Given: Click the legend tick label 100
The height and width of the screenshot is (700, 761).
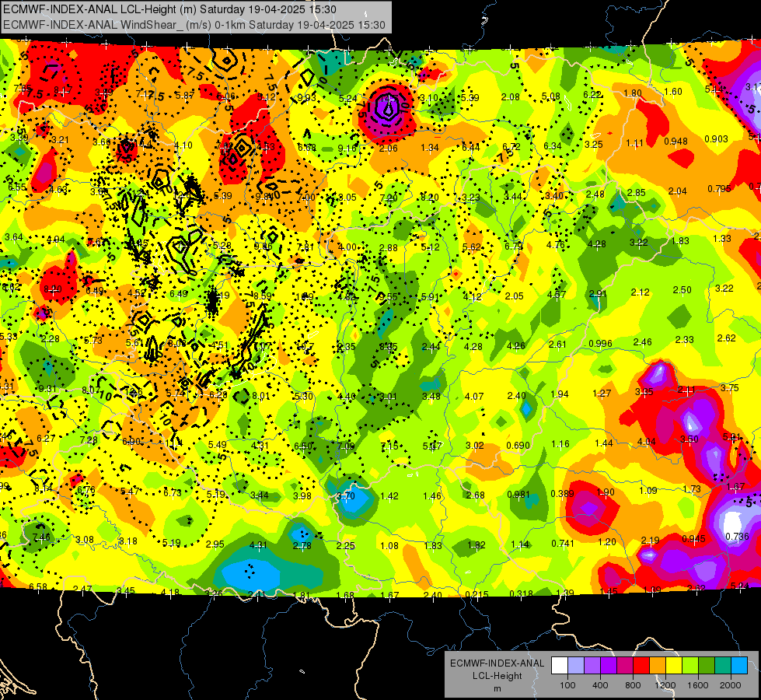Looking at the screenshot, I should click(567, 685).
